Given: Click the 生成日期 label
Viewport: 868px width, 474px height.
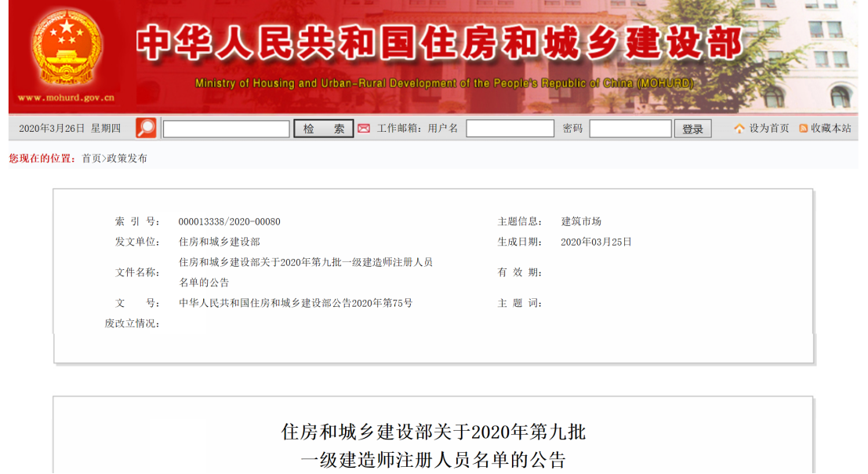Looking at the screenshot, I should coord(519,242).
